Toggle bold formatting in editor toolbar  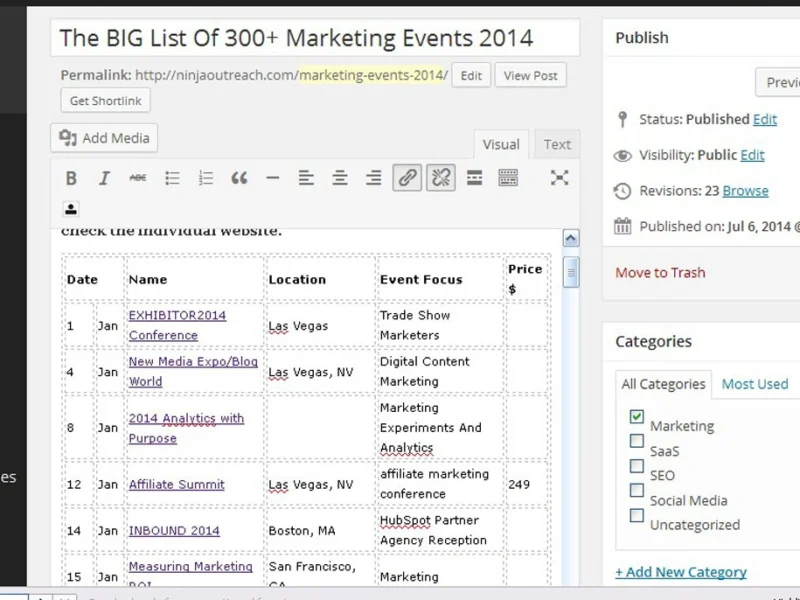tap(71, 178)
